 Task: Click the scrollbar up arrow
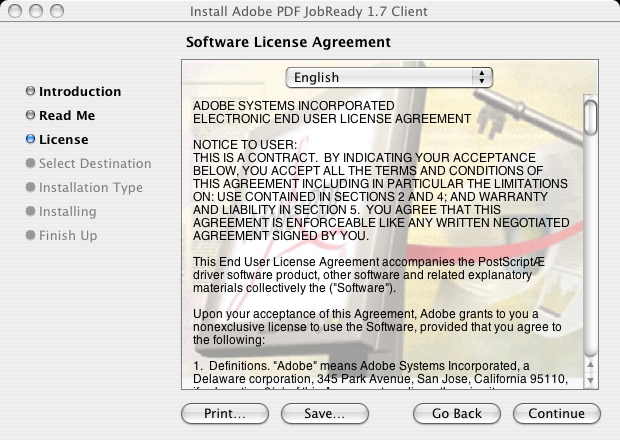(590, 364)
